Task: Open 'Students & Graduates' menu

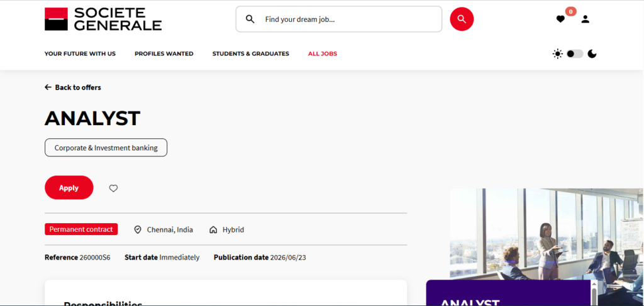Action: pos(250,54)
